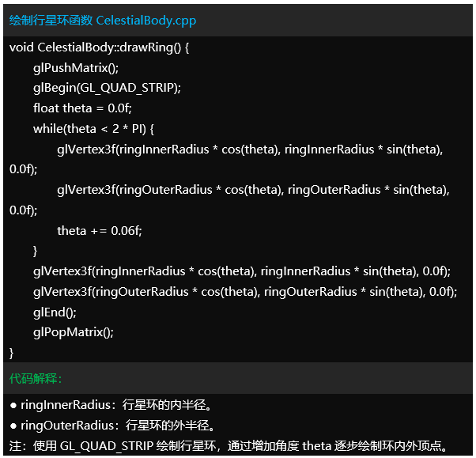The width and height of the screenshot is (476, 458).
Task: Click the theta += 0.06f statement
Action: pyautogui.click(x=100, y=231)
